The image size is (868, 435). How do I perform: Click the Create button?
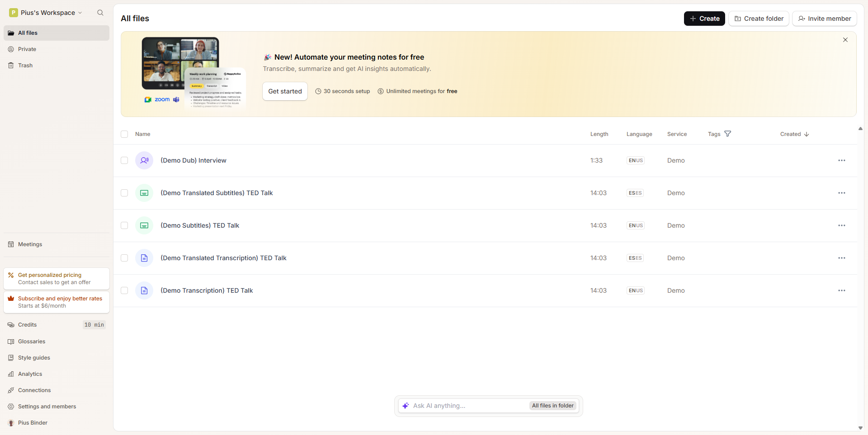pos(704,19)
